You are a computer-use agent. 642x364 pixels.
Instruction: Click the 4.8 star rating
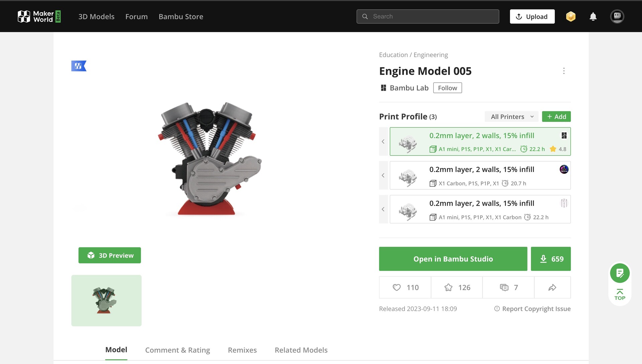(x=558, y=149)
